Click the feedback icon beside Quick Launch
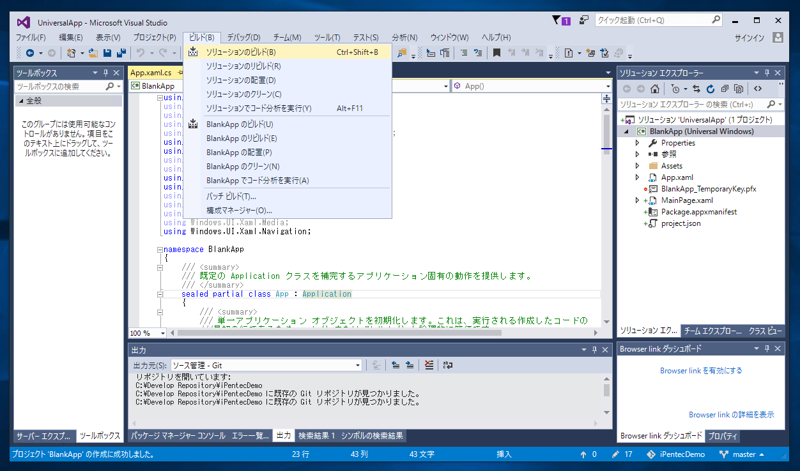800x471 pixels. click(x=584, y=20)
